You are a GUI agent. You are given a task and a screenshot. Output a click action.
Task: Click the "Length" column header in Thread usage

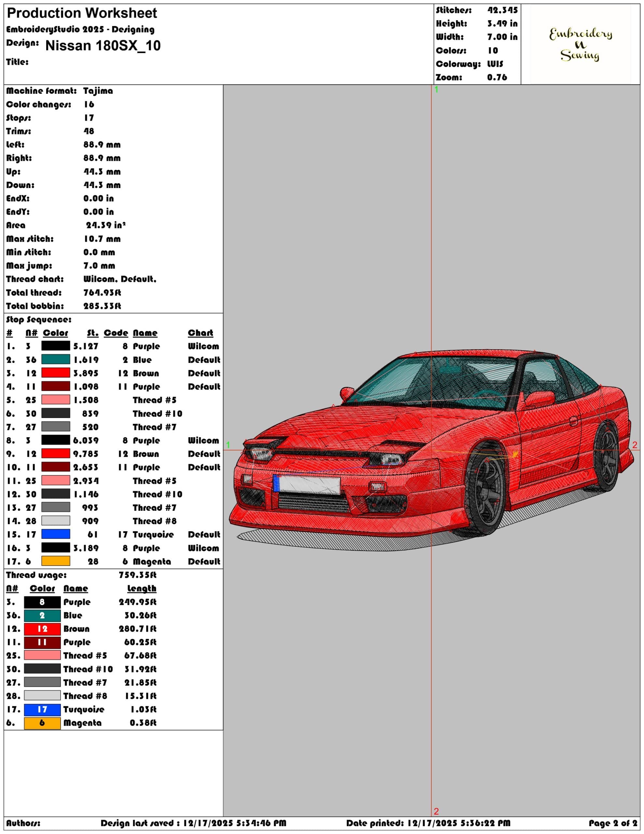(142, 588)
